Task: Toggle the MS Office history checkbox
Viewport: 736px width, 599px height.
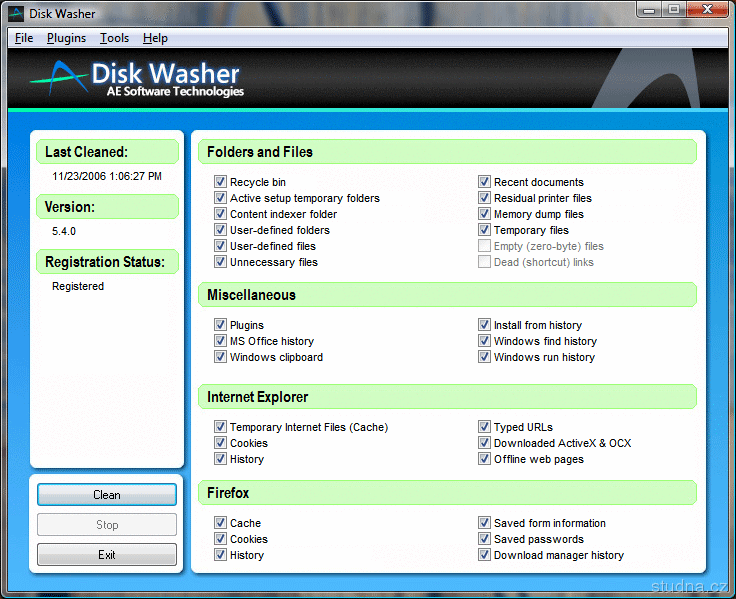Action: click(220, 341)
